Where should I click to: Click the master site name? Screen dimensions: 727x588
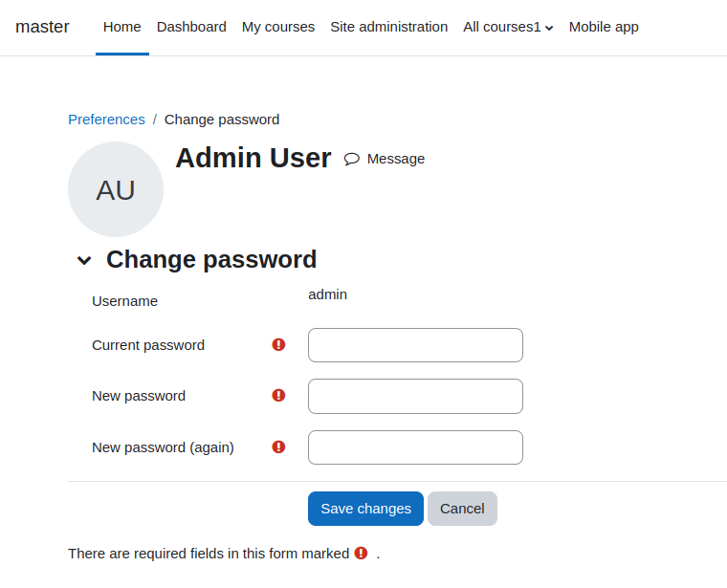point(42,27)
